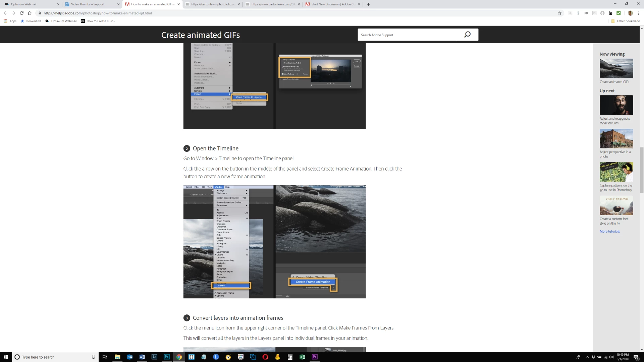
Task: Open the Adjust and exaggerate facial features thumbnail
Action: coord(616,105)
